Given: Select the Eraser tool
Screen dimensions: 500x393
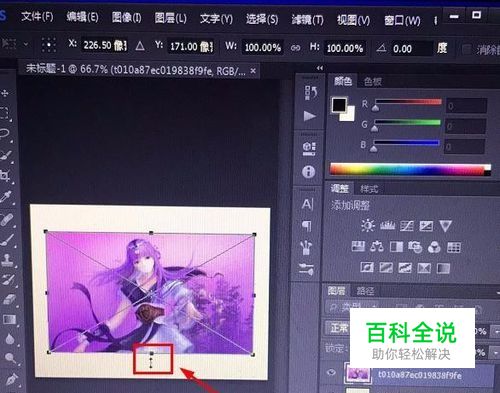Looking at the screenshot, I should pyautogui.click(x=9, y=299).
